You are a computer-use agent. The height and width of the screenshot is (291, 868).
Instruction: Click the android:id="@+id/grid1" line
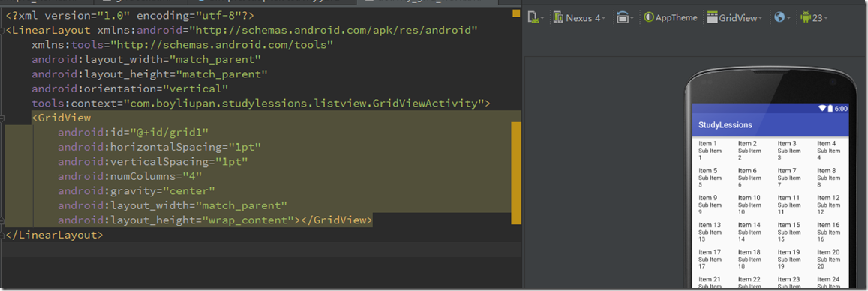coord(133,132)
